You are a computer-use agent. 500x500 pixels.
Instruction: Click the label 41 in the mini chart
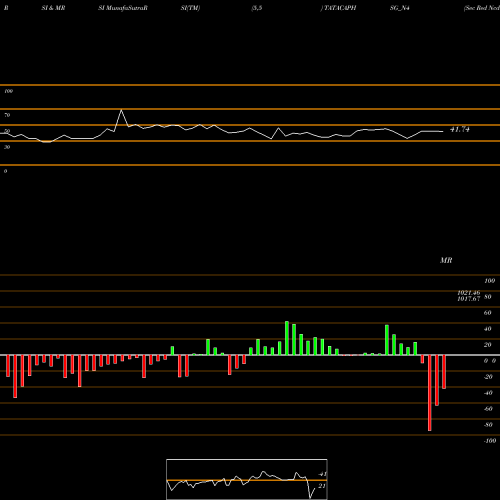pos(322,474)
